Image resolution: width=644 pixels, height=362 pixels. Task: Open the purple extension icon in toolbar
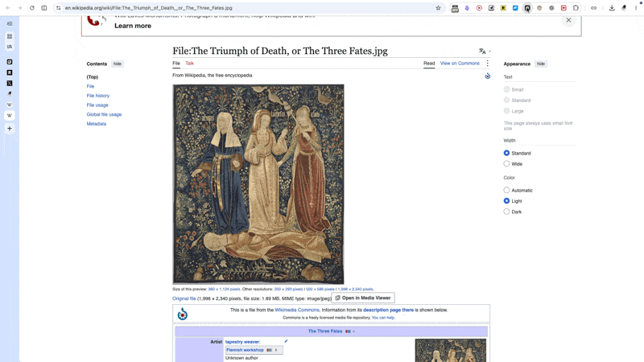click(467, 8)
